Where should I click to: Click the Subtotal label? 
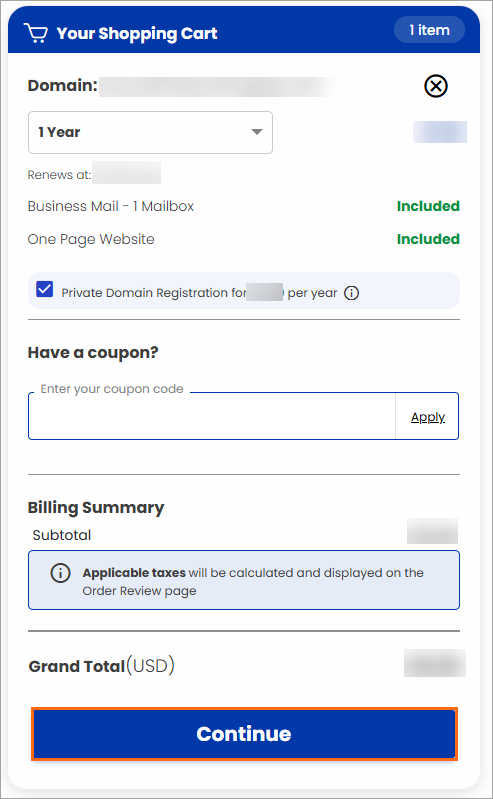coord(62,535)
